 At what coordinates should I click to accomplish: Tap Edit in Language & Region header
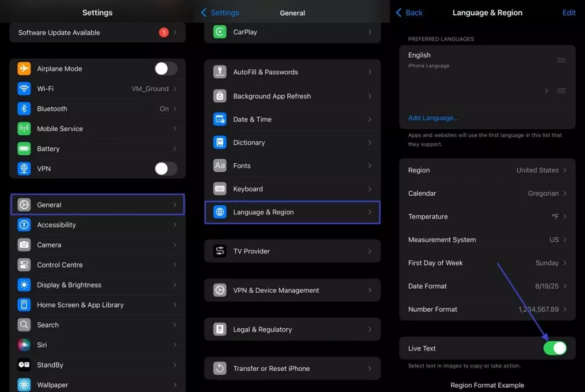coord(569,12)
